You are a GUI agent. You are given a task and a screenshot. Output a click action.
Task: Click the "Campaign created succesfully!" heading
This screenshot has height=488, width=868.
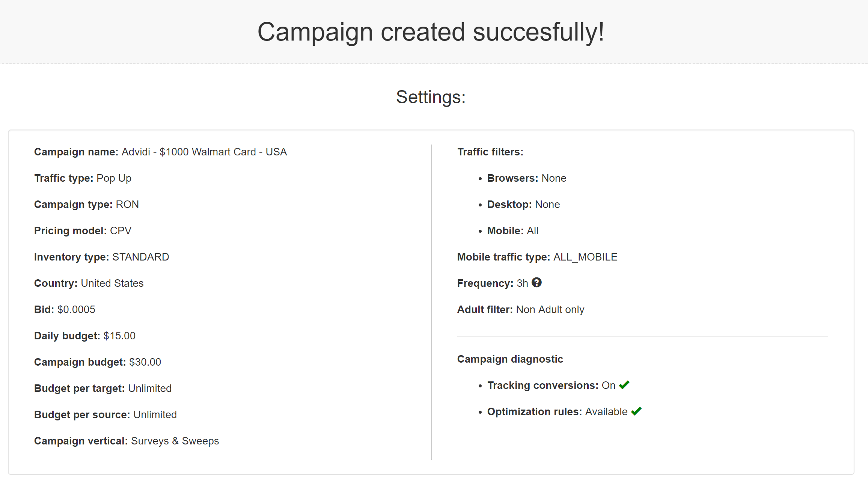pos(431,32)
